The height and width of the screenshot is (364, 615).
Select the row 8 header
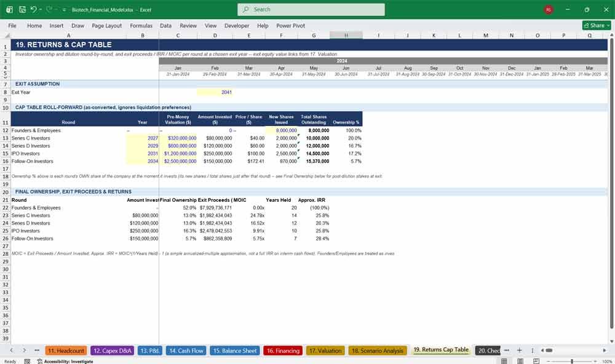5,92
